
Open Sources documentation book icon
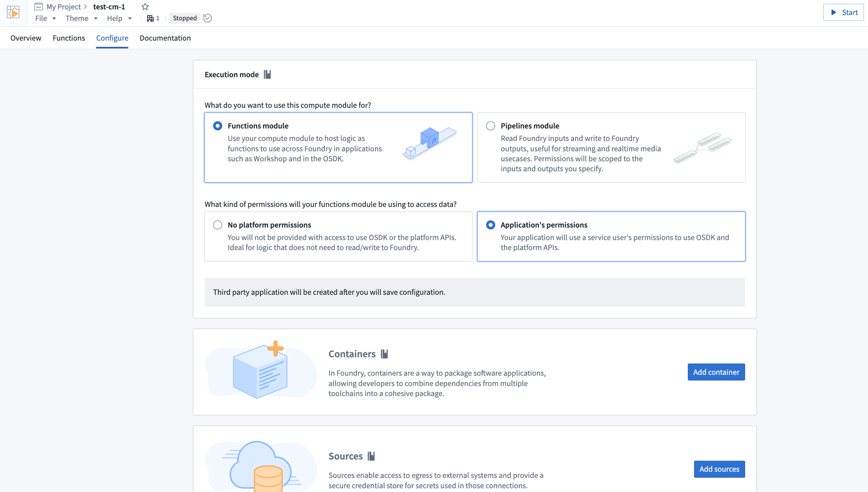tap(371, 456)
